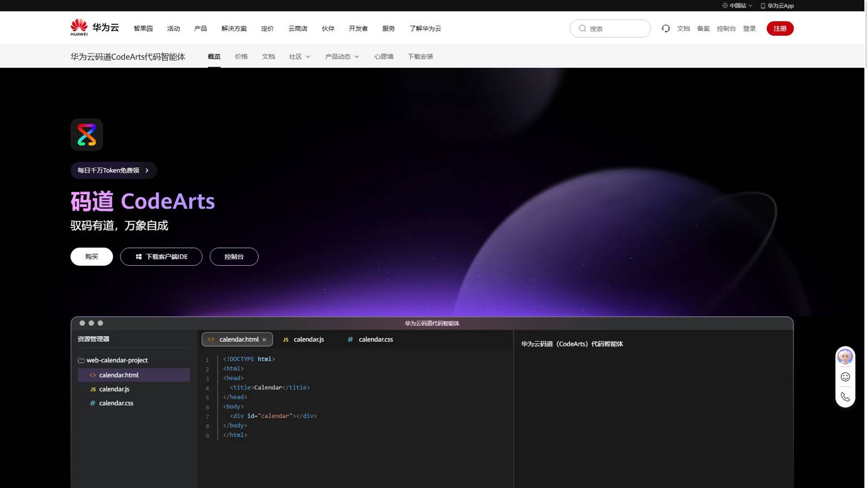The image size is (868, 488).
Task: Click the <!DOCTYPE html> code line
Action: tap(249, 359)
